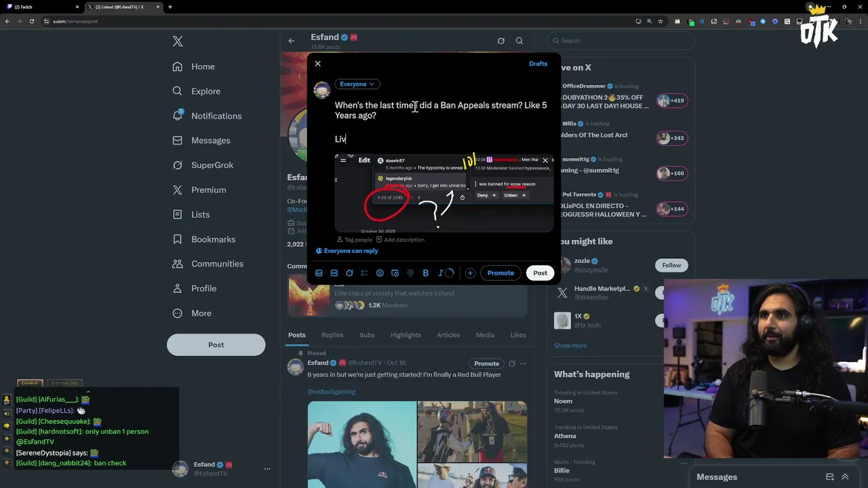Expand the Messages drawer with chevrons

tap(845, 477)
